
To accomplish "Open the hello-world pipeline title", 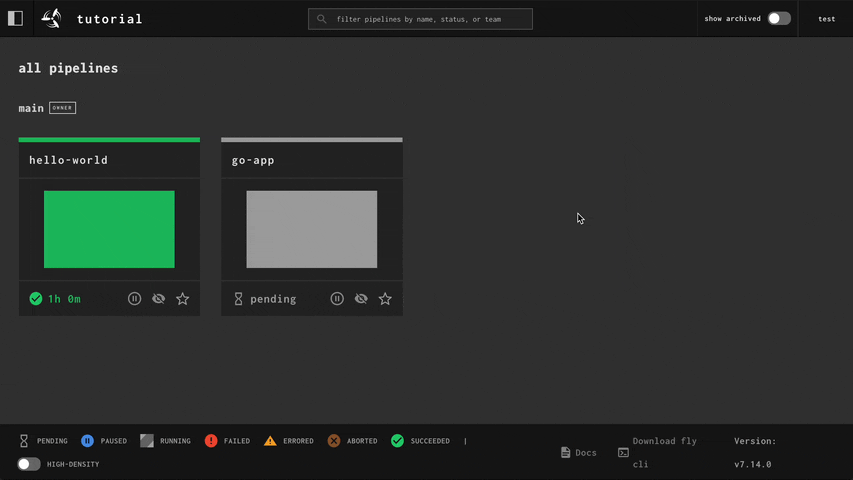I will click(68, 160).
